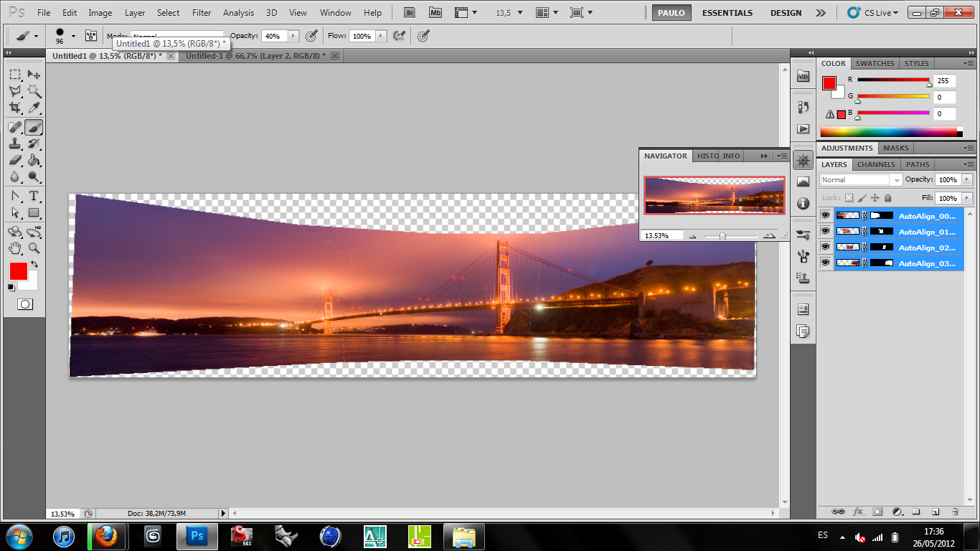The width and height of the screenshot is (980, 551).
Task: Switch to the Channels tab
Action: 876,164
